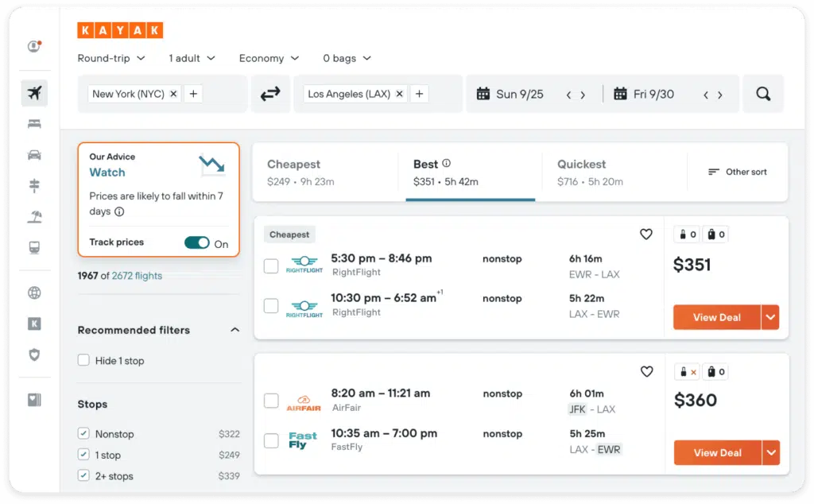Click the price trend chart icon
This screenshot has height=504, width=814.
coord(211,165)
